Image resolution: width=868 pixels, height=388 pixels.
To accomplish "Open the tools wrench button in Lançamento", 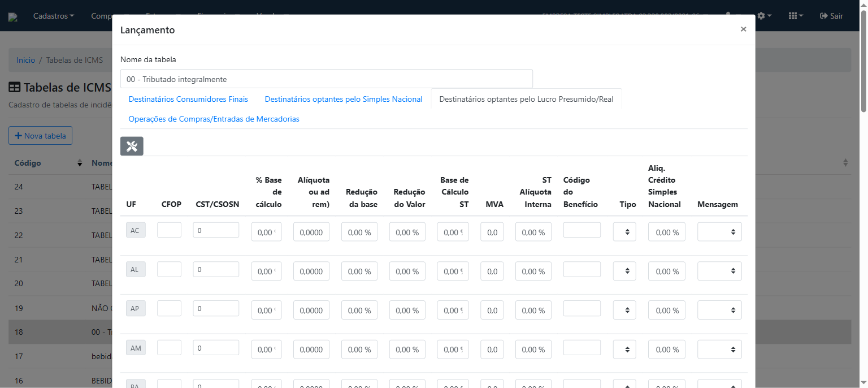I will click(132, 146).
